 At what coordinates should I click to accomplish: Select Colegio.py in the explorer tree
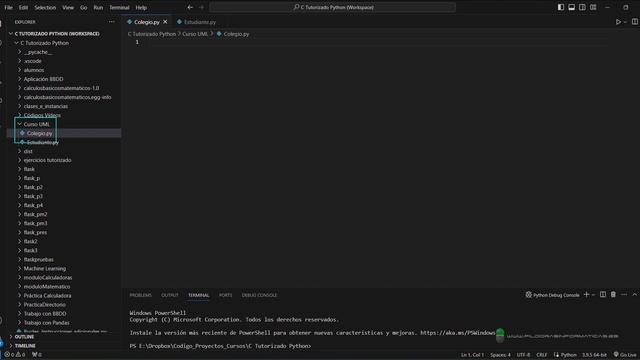[x=40, y=133]
